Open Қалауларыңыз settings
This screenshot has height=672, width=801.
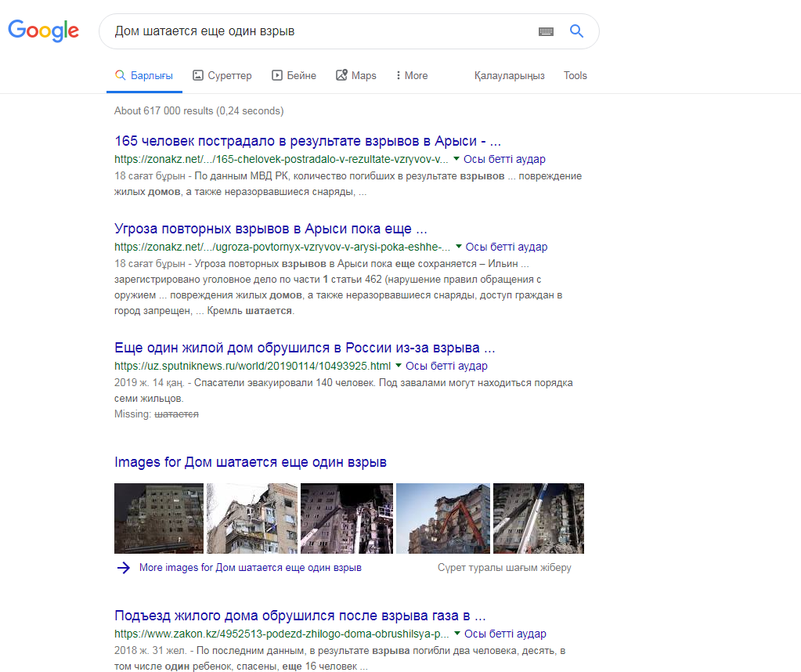point(509,76)
